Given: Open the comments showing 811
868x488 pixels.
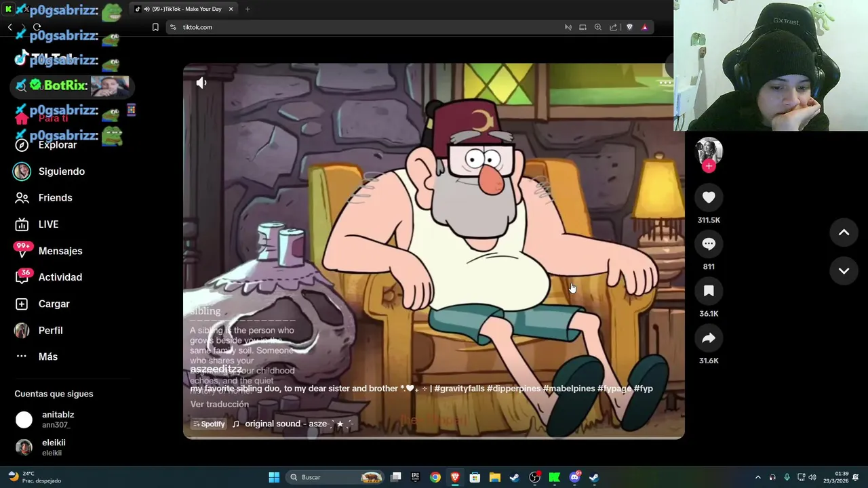Looking at the screenshot, I should coord(709,244).
